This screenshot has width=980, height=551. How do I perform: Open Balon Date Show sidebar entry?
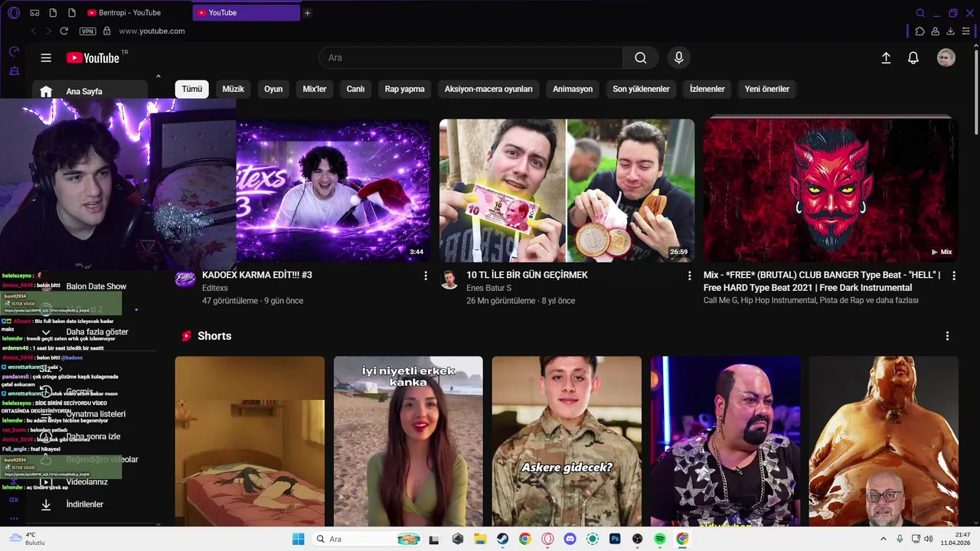[96, 286]
